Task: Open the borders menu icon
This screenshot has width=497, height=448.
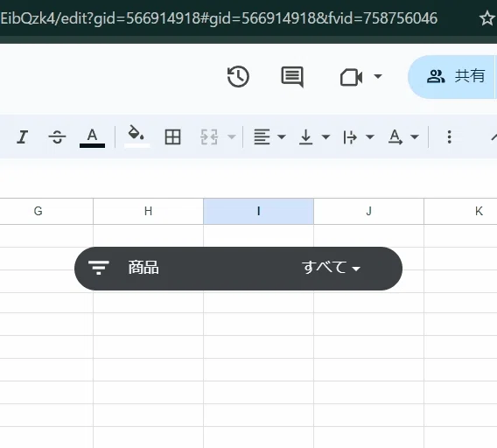Action: point(172,137)
